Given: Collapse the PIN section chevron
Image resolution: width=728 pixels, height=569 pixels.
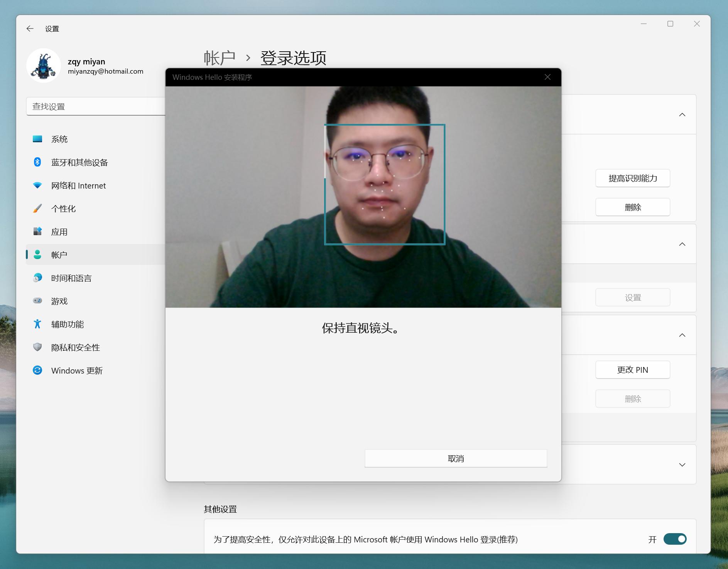Looking at the screenshot, I should [x=682, y=335].
